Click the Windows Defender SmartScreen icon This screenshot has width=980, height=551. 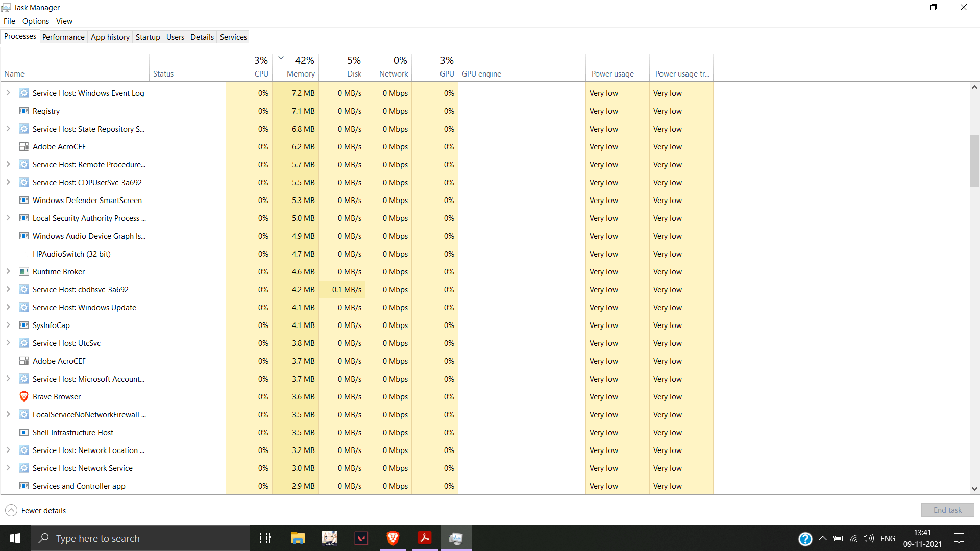[23, 200]
